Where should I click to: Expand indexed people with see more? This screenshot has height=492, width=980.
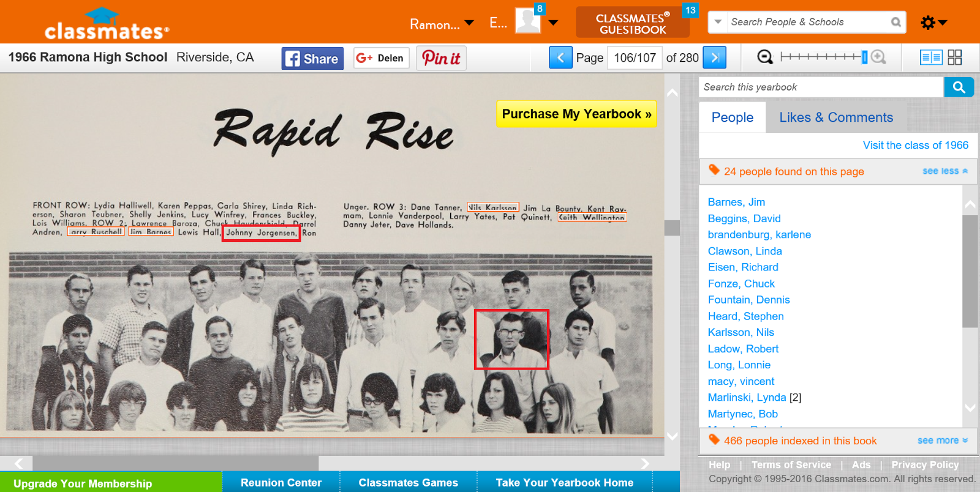point(943,441)
